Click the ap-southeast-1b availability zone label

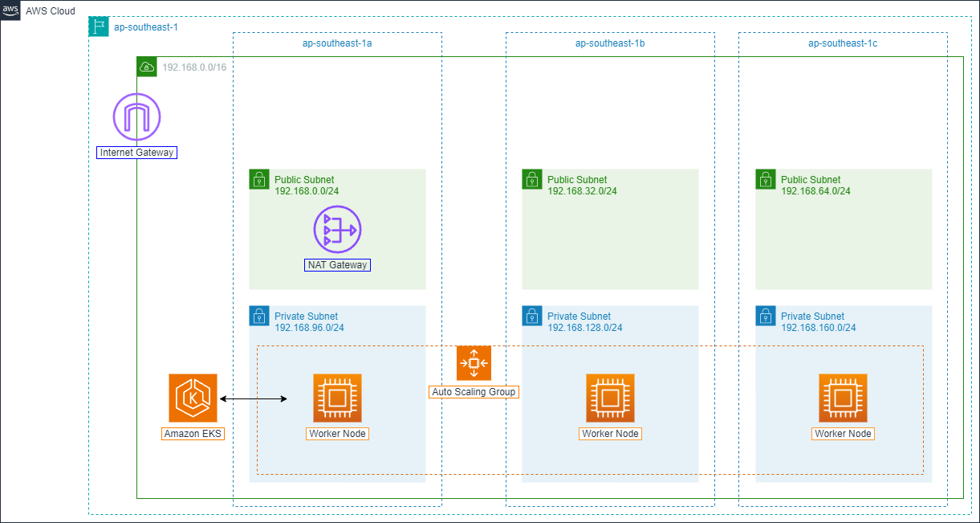610,43
